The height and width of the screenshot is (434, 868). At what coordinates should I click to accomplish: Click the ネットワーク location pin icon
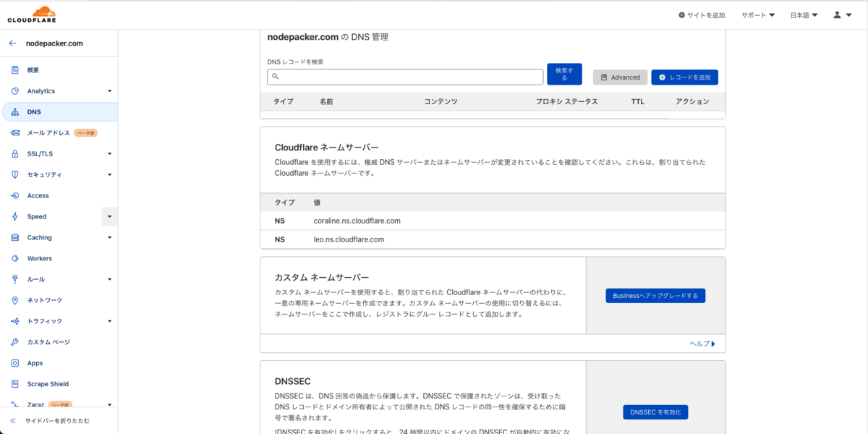[14, 300]
